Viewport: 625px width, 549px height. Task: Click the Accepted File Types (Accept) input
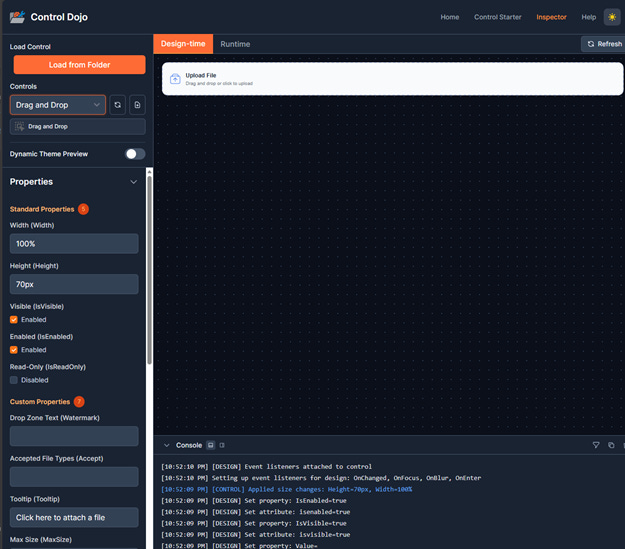(74, 477)
